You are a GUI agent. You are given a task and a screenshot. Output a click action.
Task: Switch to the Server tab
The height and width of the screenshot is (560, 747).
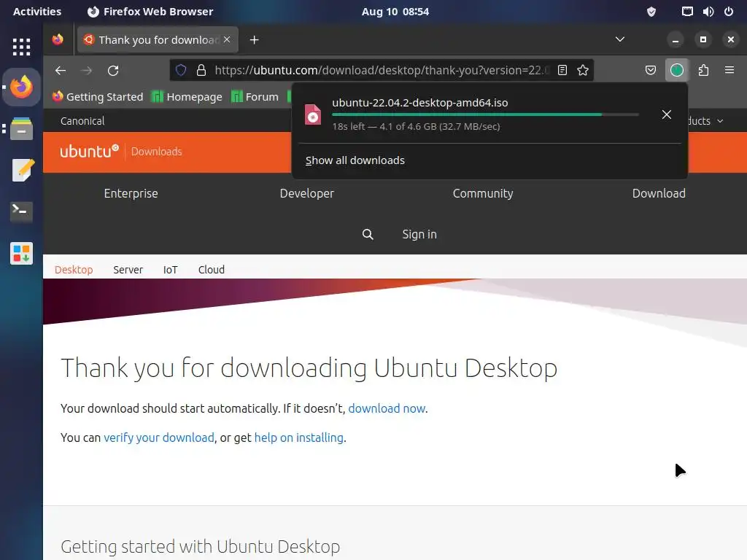128,270
